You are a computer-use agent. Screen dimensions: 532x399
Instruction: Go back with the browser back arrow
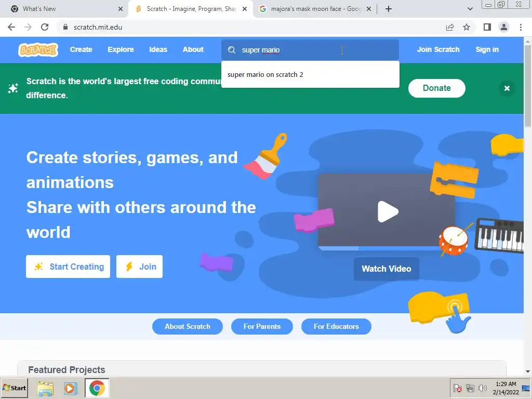pyautogui.click(x=11, y=27)
